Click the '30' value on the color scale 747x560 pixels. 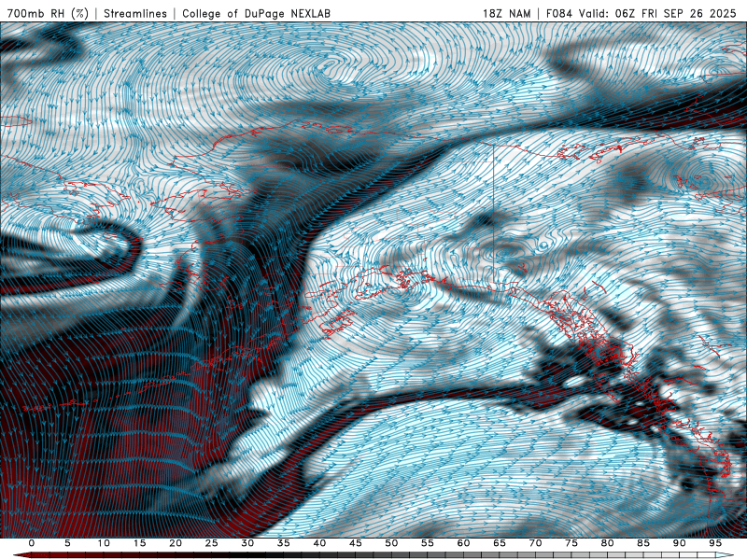(x=247, y=543)
